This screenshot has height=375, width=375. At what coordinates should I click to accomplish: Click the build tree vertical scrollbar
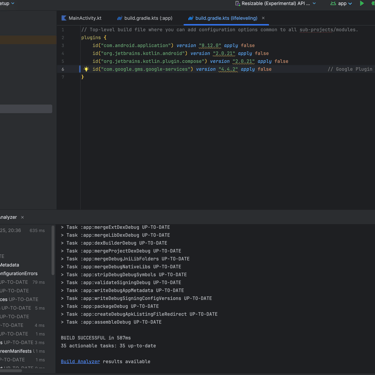[53, 251]
